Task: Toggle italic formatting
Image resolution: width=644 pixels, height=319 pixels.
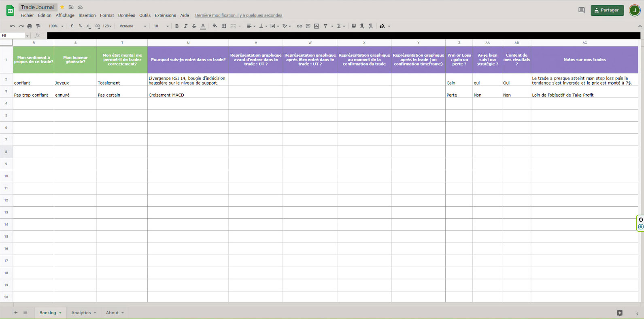Action: point(185,26)
